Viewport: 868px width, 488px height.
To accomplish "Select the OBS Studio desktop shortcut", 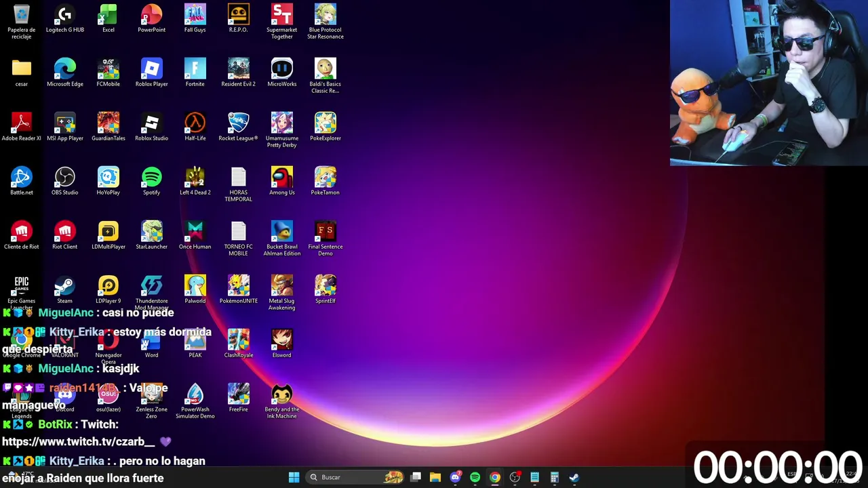I will coord(64,182).
